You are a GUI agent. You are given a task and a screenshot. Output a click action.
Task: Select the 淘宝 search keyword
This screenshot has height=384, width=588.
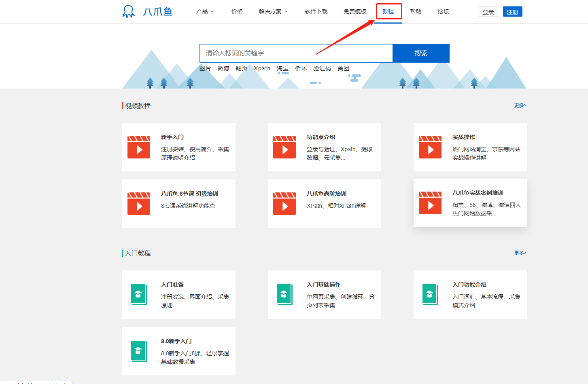click(x=283, y=68)
